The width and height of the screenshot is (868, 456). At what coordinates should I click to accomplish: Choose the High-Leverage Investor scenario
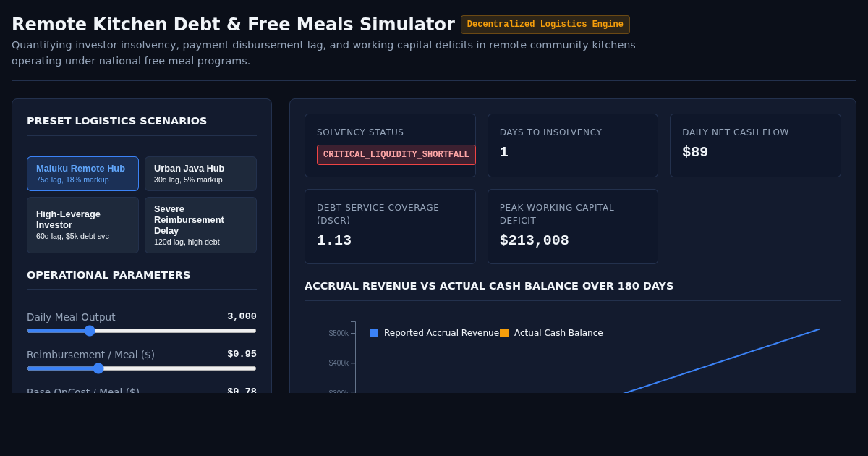click(x=82, y=225)
